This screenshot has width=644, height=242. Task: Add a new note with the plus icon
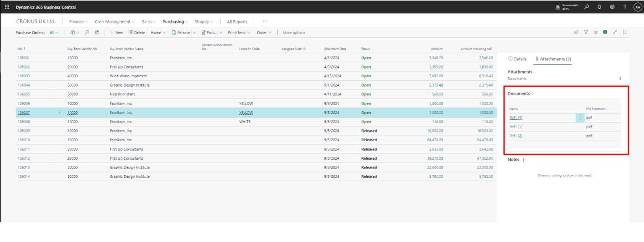(523, 160)
